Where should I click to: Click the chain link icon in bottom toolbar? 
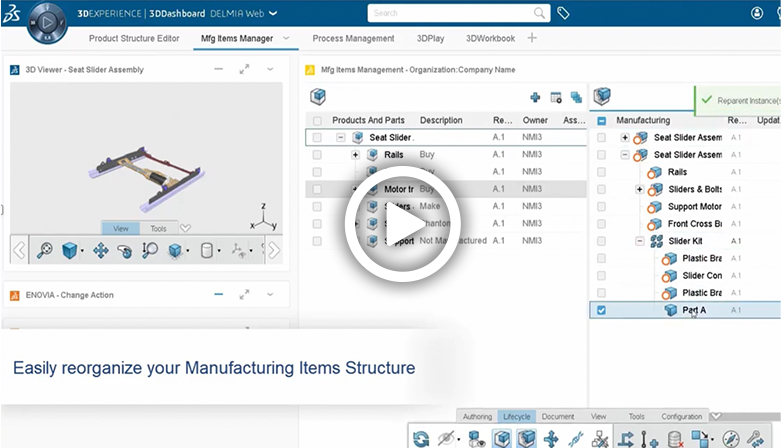click(x=576, y=439)
